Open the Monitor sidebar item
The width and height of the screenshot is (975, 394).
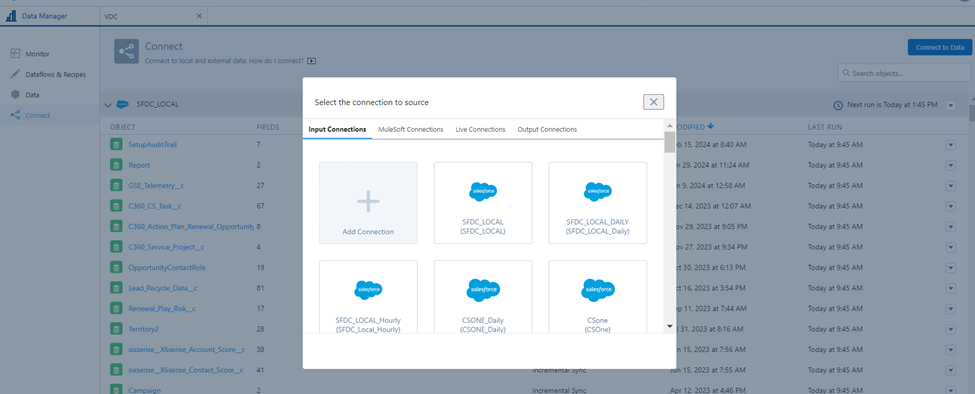(x=37, y=54)
